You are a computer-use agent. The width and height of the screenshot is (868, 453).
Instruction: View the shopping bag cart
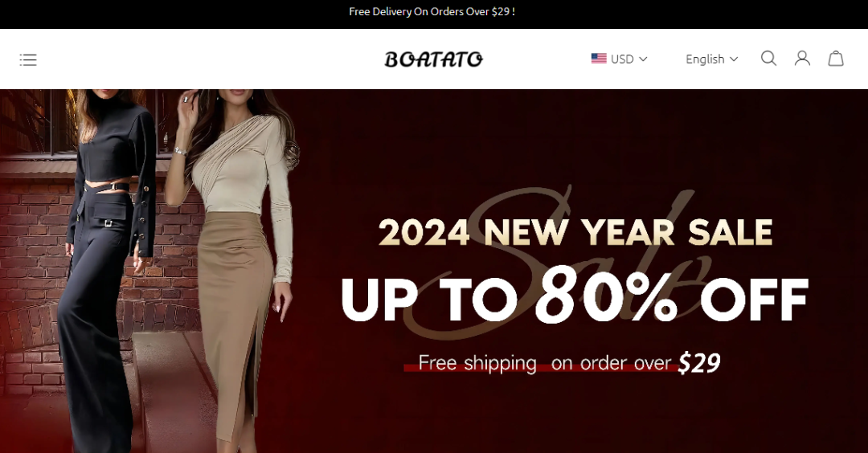pos(836,59)
